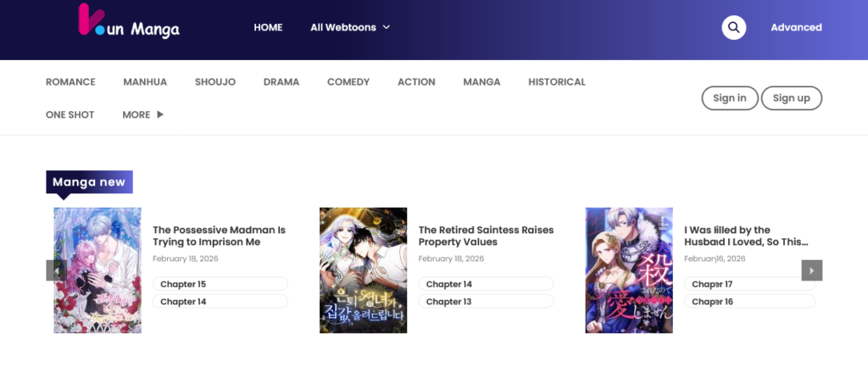This screenshot has width=868, height=378.
Task: Expand the All Webtoons dropdown
Action: click(x=349, y=27)
